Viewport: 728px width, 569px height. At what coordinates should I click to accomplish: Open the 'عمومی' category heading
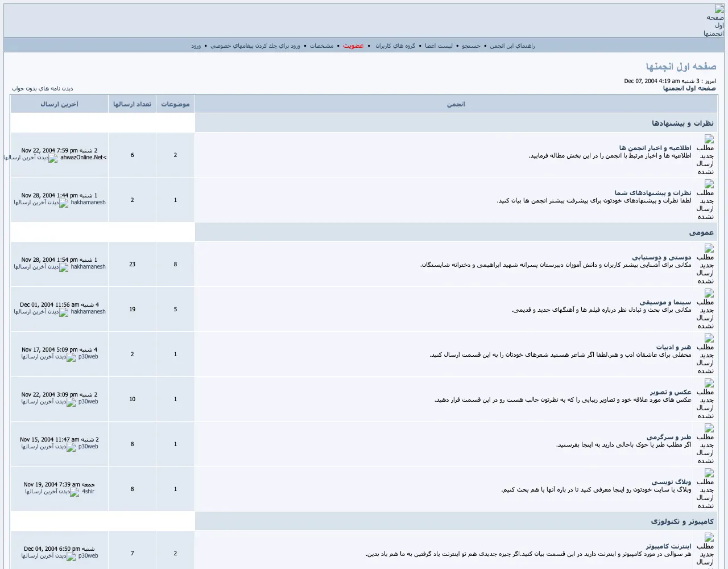(x=701, y=233)
